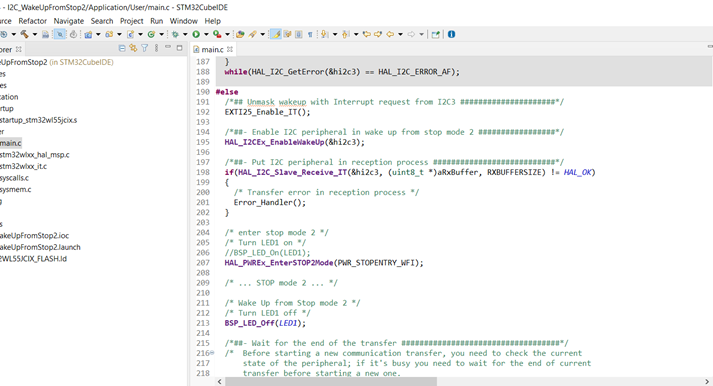Select the WL55JCIX_FLASH.ld linker file
This screenshot has width=713, height=386.
coord(33,259)
